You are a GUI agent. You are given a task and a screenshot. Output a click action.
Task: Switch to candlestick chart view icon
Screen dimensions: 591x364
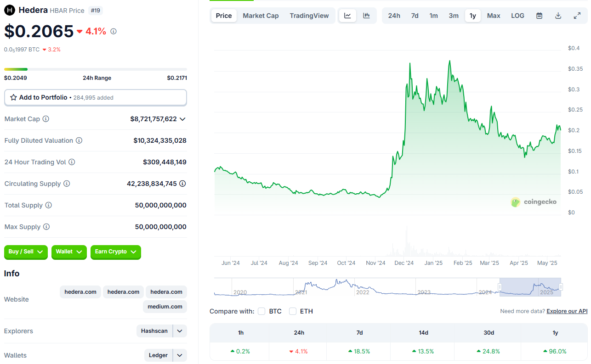coord(366,16)
